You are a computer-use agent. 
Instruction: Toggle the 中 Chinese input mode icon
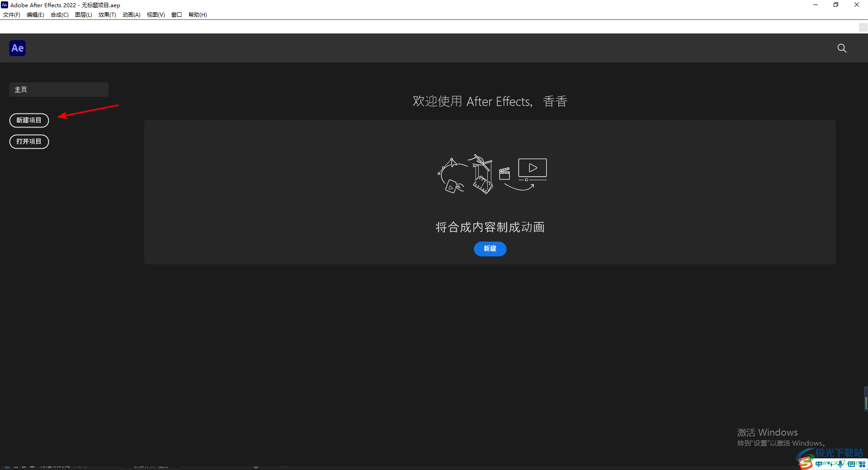(819, 464)
